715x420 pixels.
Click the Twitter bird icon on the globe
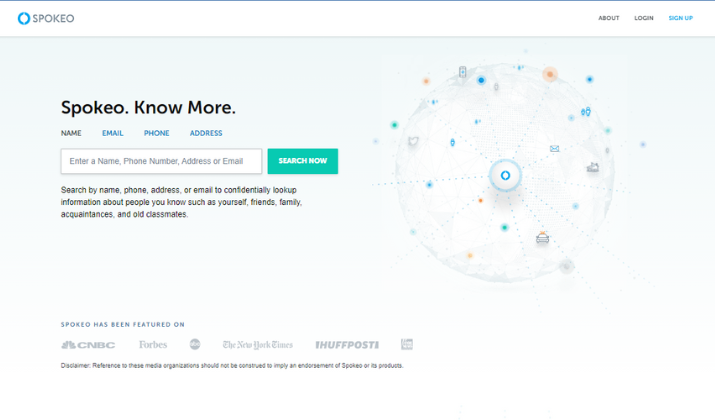coord(414,141)
